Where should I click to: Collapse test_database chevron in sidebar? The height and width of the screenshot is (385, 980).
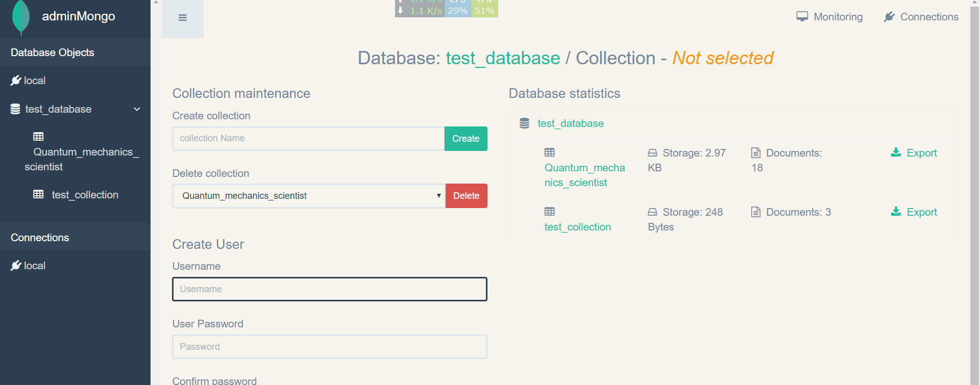coord(137,109)
